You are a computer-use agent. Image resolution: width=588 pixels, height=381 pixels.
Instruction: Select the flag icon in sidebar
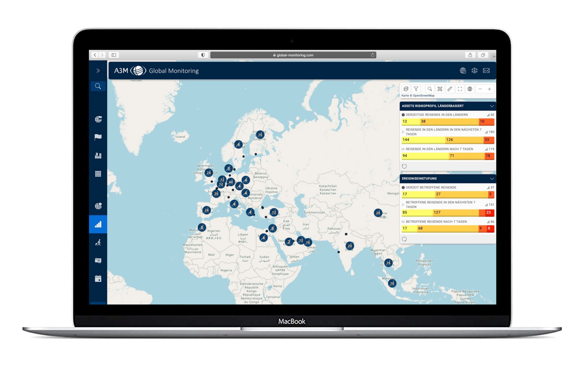point(98,137)
